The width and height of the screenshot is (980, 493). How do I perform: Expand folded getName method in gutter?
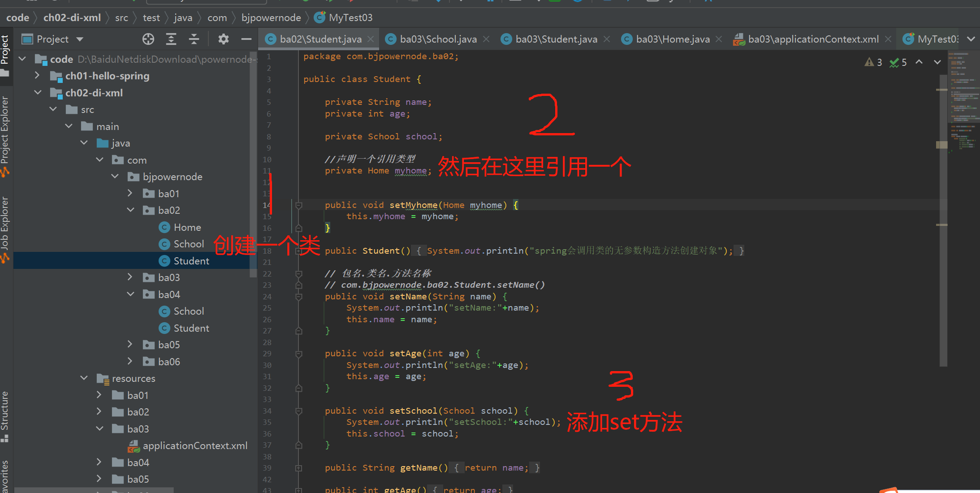(299, 468)
